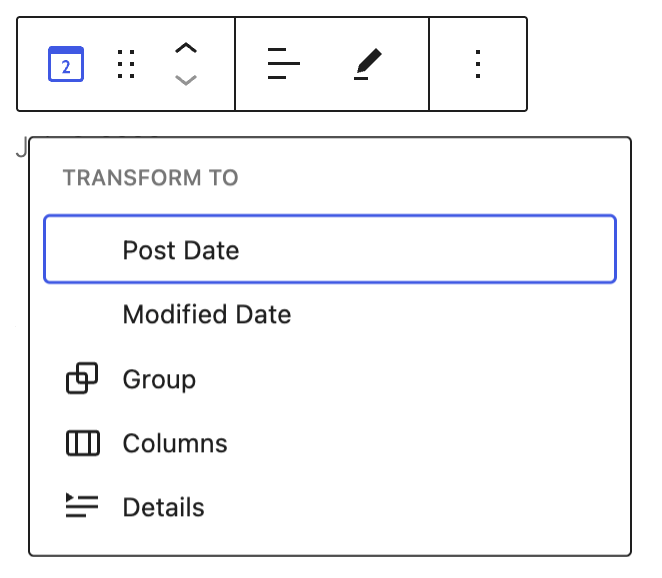Open the text alignment control

[284, 64]
